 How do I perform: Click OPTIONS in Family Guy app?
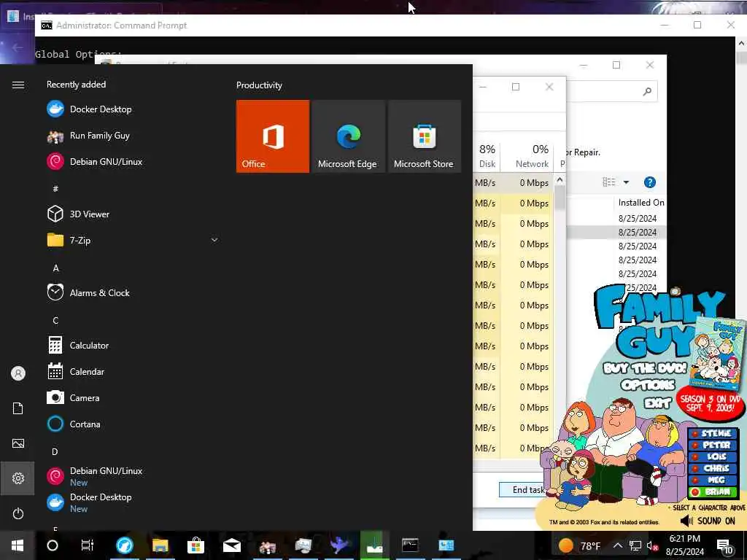[x=648, y=384]
